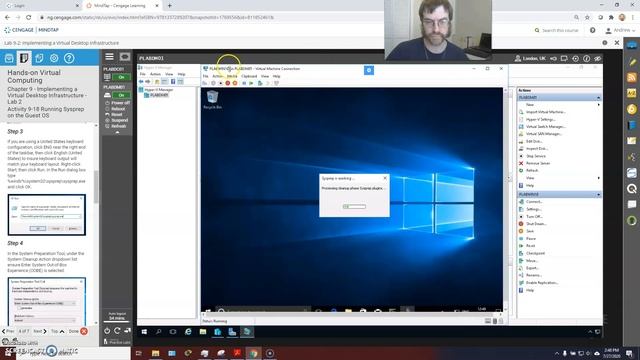Open File Explorer in lab taskbar
This screenshot has width=640, height=360.
point(203,332)
